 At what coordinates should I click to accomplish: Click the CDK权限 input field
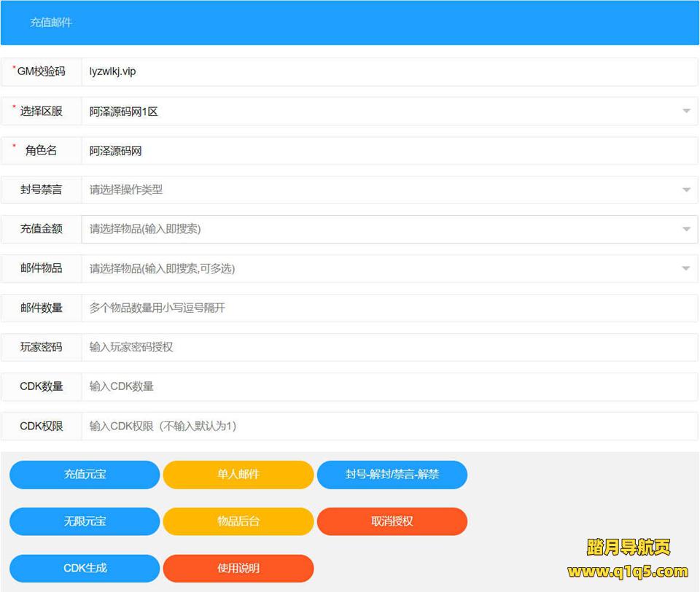[389, 426]
